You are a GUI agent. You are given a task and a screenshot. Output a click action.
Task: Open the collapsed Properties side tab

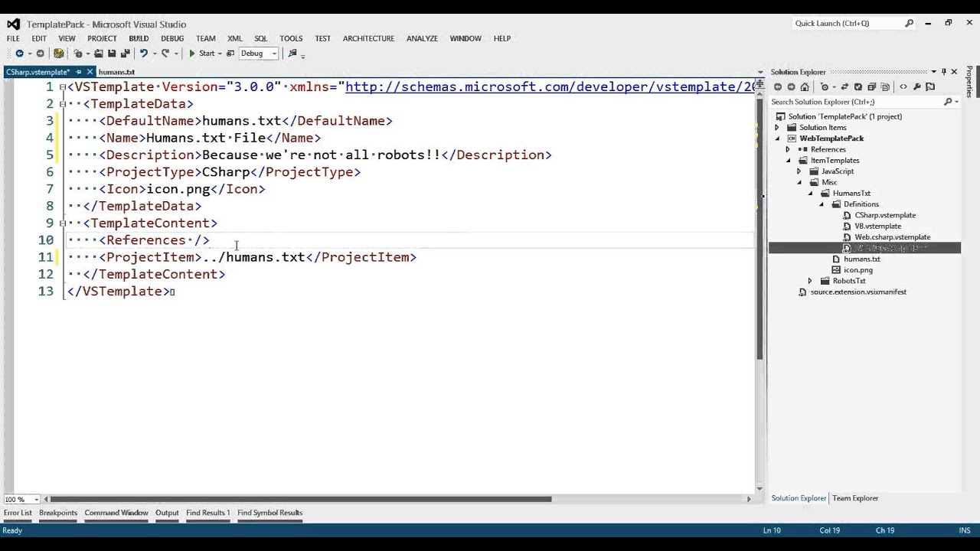coord(969,82)
